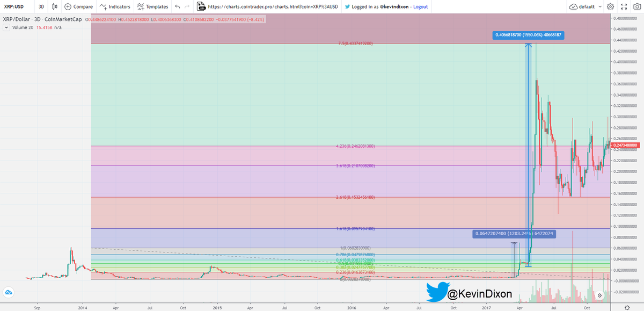This screenshot has height=311, width=644.
Task: Click the 2016 label on time axis
Action: point(352,308)
